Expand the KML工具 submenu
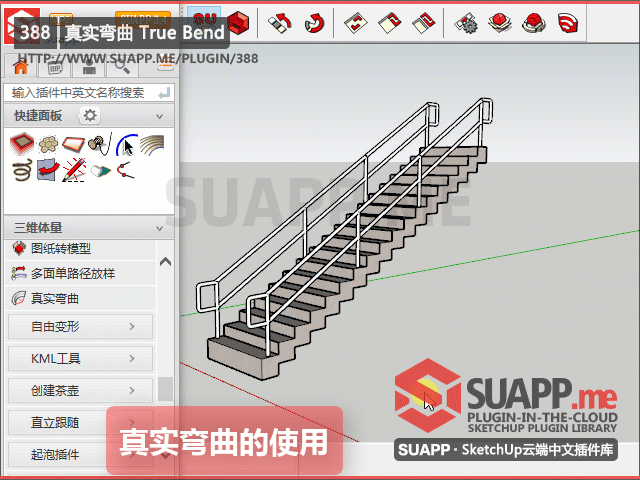 pos(80,358)
